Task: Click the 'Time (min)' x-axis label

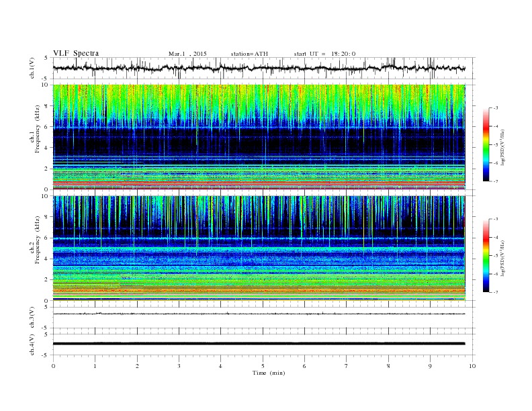Action: click(x=269, y=373)
